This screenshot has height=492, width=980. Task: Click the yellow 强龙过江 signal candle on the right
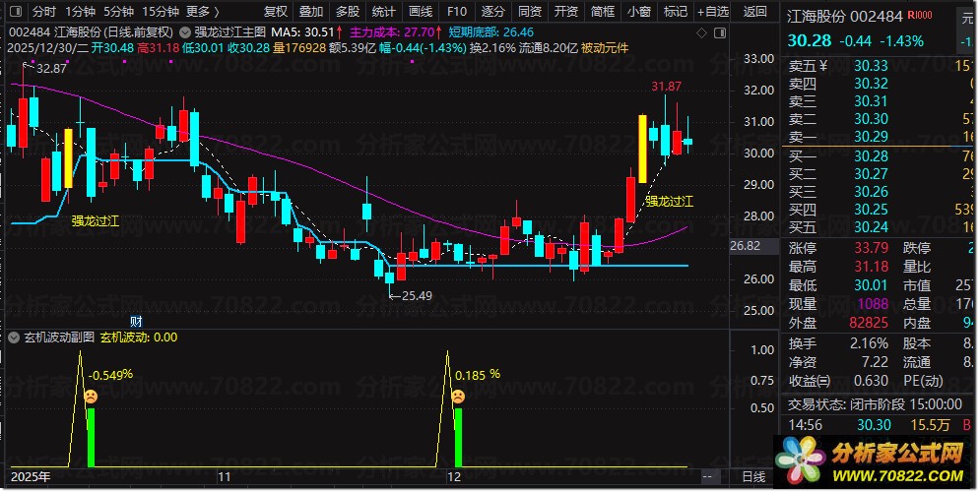point(642,149)
